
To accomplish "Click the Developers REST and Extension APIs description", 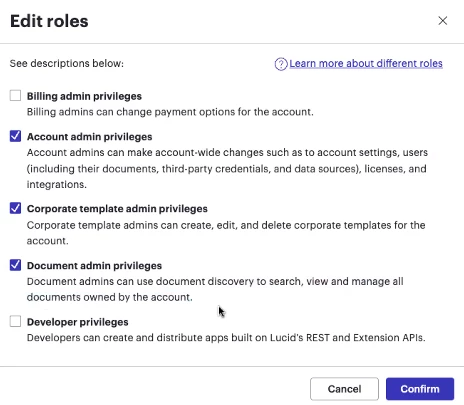I will tap(226, 338).
